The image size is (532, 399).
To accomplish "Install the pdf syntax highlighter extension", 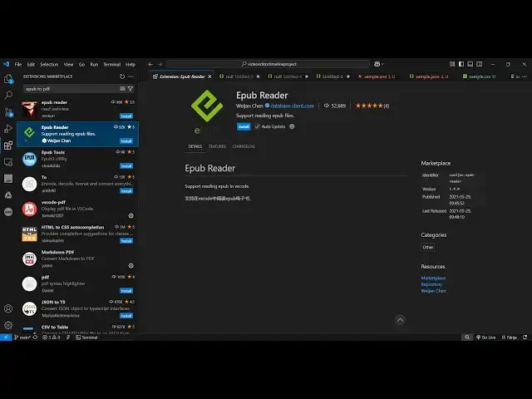I will coord(126,291).
